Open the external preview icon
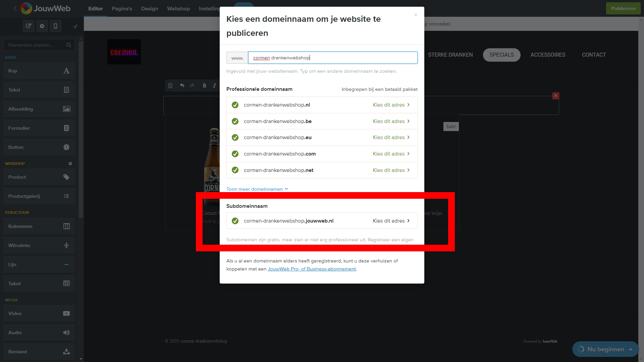Viewport: 644px width, 362px height. tap(29, 26)
